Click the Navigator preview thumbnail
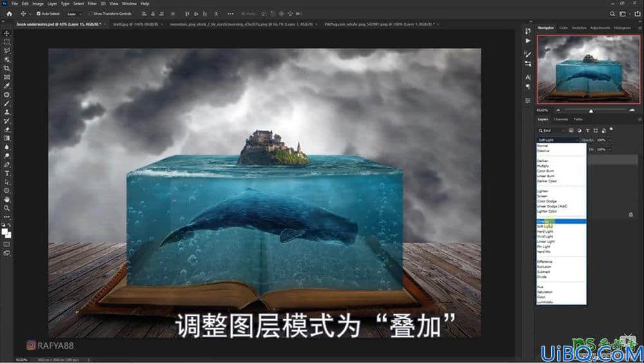The image size is (644, 363). (589, 69)
